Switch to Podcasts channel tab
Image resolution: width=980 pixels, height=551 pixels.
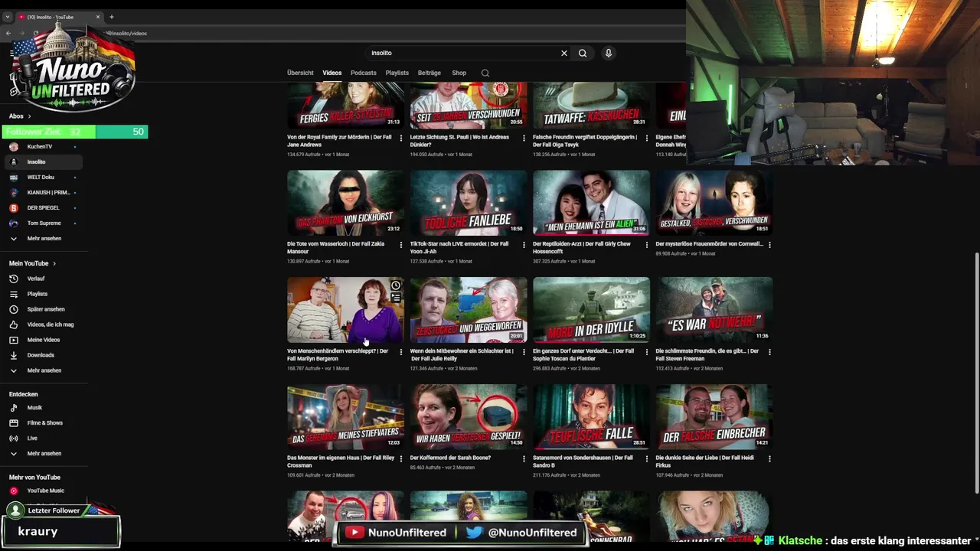(x=363, y=73)
